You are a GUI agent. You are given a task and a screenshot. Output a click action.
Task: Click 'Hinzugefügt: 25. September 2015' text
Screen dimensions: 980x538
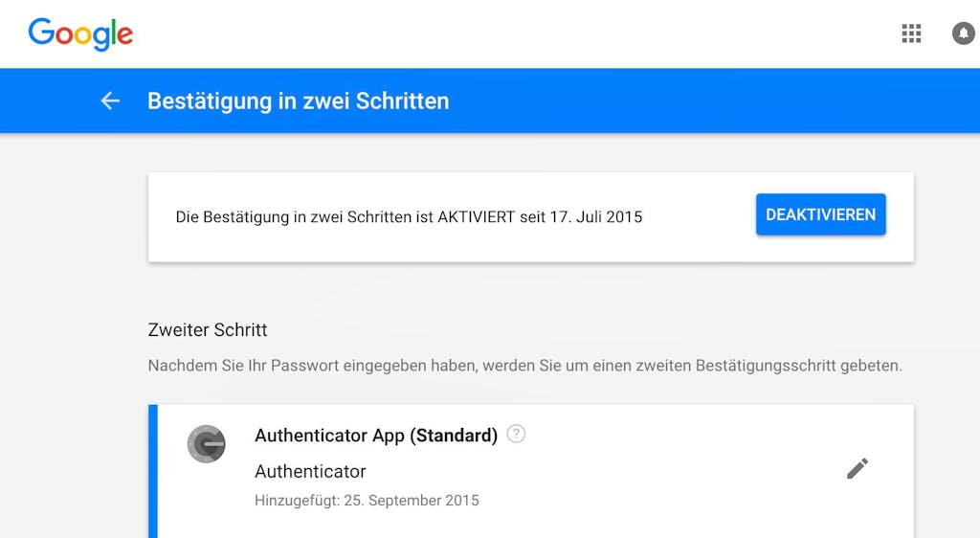click(367, 501)
